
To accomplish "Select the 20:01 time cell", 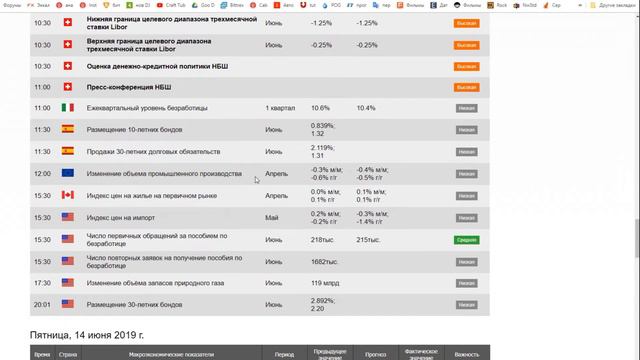I will 42,304.
